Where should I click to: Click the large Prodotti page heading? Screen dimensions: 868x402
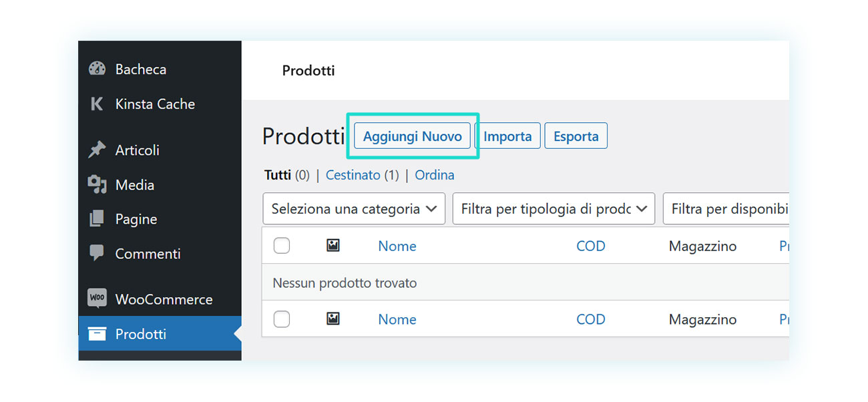click(303, 136)
